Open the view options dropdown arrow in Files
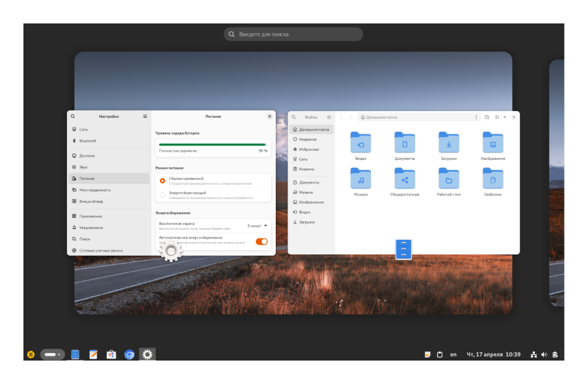 pyautogui.click(x=505, y=117)
